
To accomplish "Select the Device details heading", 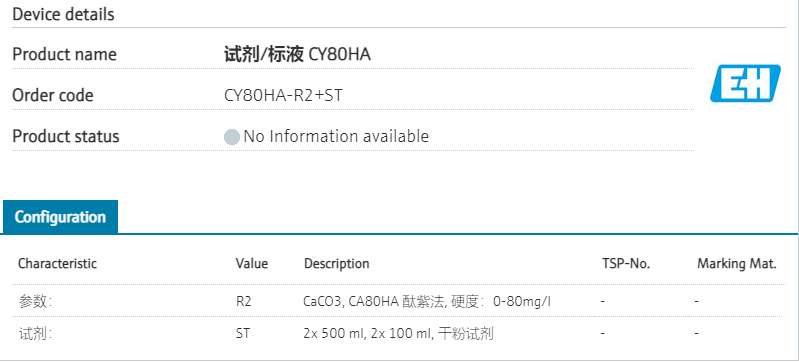I will pyautogui.click(x=63, y=14).
